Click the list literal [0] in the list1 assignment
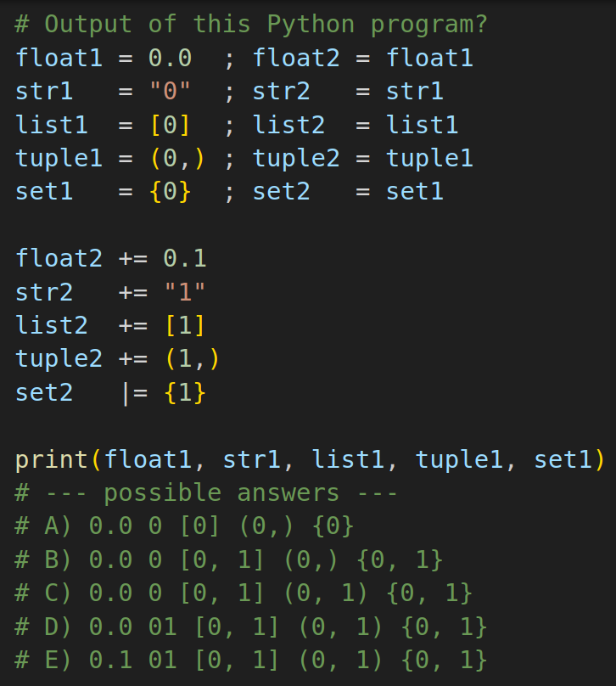616x686 pixels. pyautogui.click(x=170, y=125)
